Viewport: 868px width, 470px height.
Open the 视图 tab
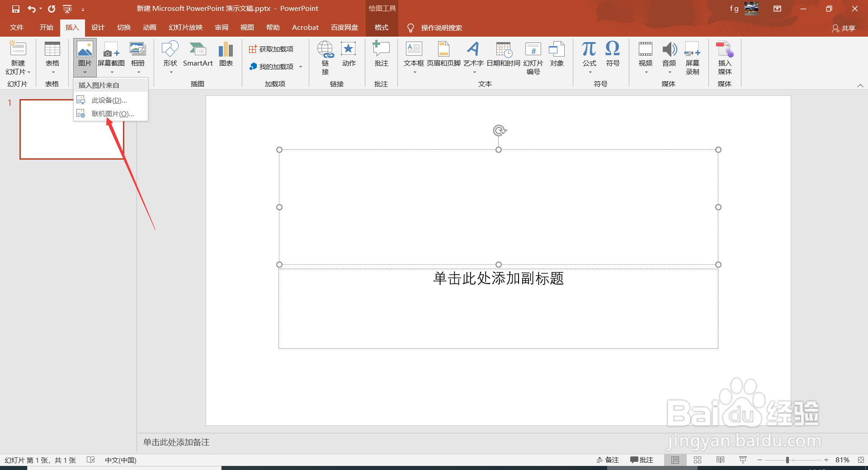(x=247, y=28)
